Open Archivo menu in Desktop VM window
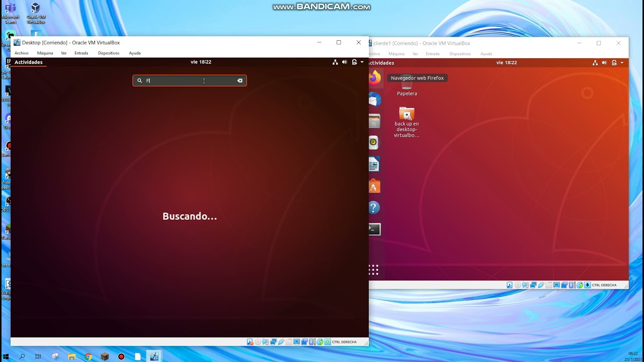644x362 pixels. 22,53
